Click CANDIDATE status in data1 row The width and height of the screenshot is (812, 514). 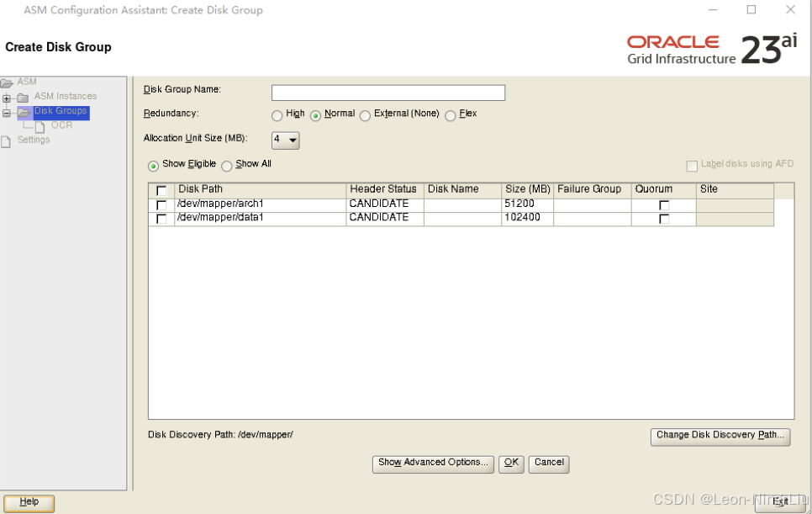[x=385, y=218]
